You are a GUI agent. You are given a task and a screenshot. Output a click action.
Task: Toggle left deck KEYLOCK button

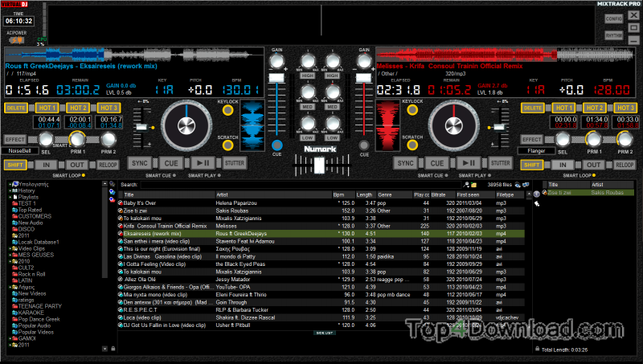[227, 110]
